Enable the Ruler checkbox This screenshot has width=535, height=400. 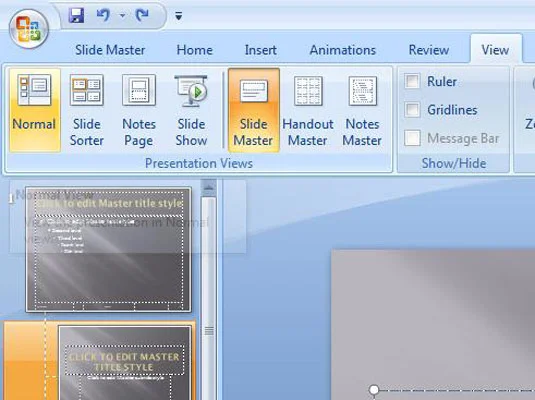[412, 82]
